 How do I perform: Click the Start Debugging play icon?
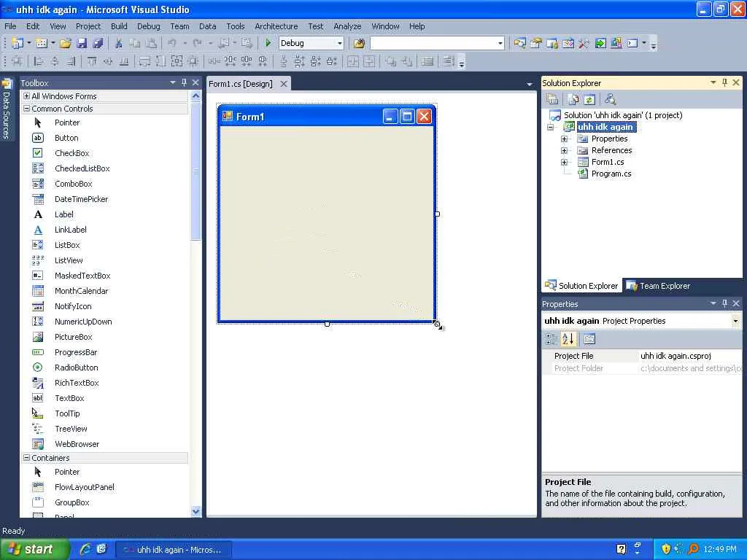[268, 43]
